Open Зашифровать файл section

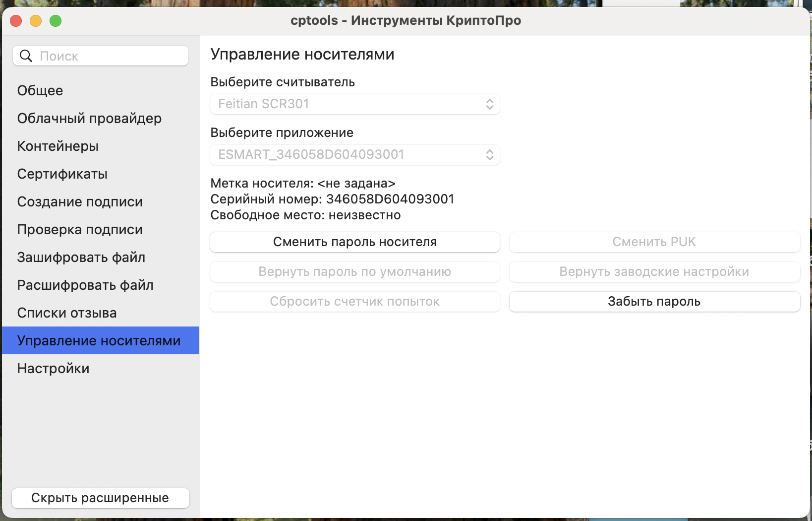(x=101, y=257)
